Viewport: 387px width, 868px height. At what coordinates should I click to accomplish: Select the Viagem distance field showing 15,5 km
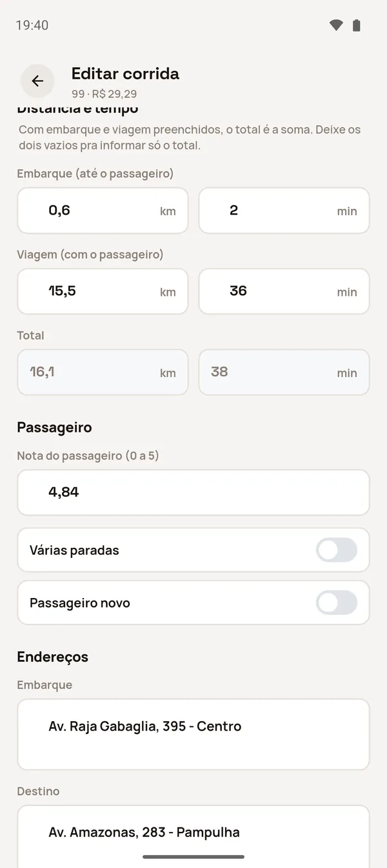pyautogui.click(x=103, y=291)
